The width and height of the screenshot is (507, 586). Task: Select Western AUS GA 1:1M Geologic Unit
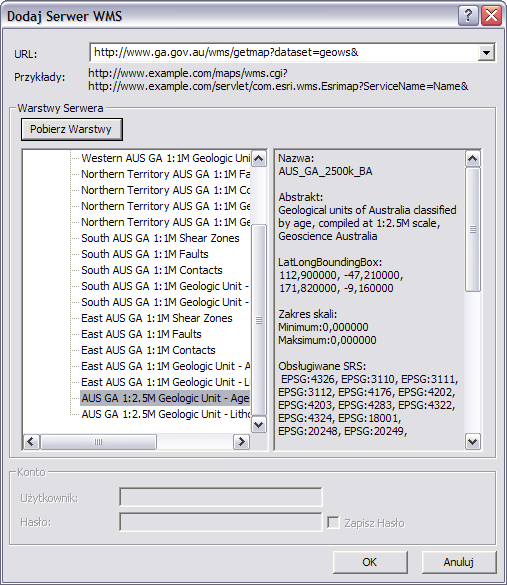pos(166,158)
